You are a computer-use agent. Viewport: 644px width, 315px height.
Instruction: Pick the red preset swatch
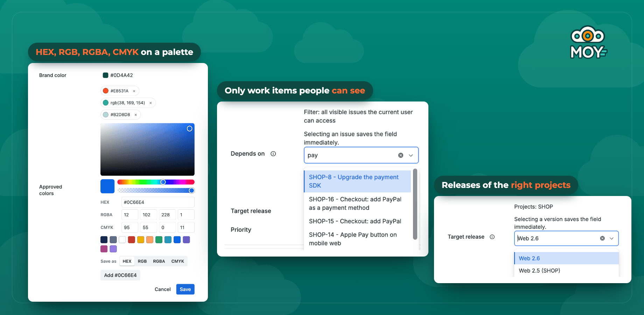pos(131,240)
